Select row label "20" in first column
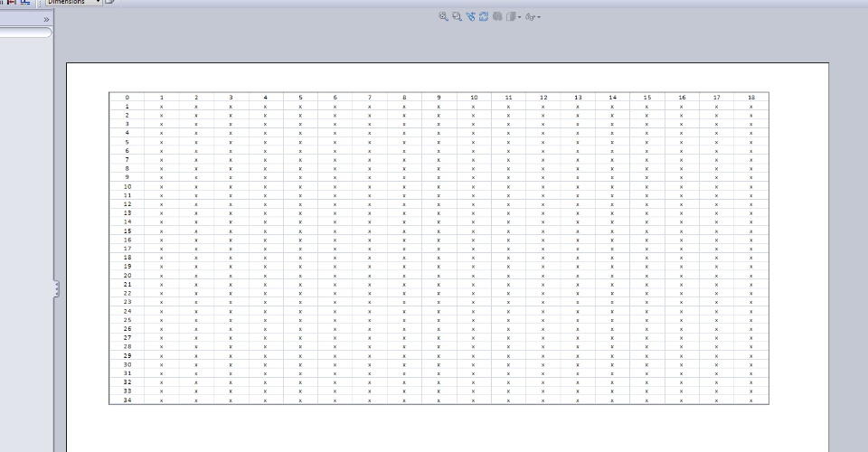Viewport: 868px width, 452px height. pos(127,275)
